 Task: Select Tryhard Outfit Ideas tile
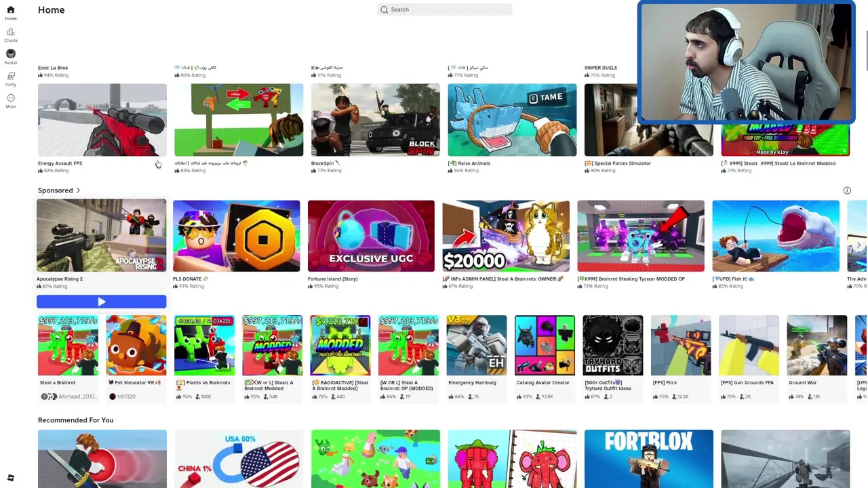click(x=612, y=345)
